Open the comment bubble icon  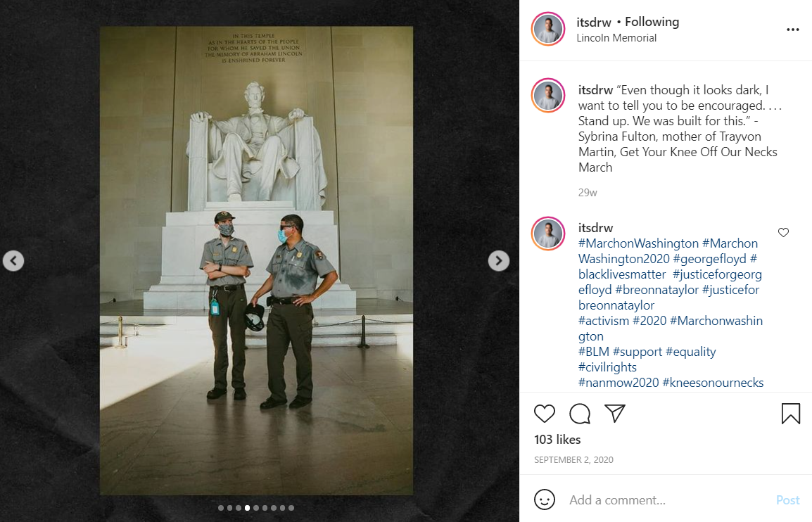coord(580,413)
